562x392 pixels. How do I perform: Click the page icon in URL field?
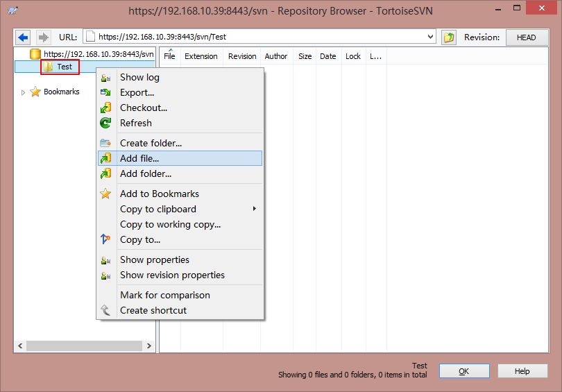coord(91,37)
